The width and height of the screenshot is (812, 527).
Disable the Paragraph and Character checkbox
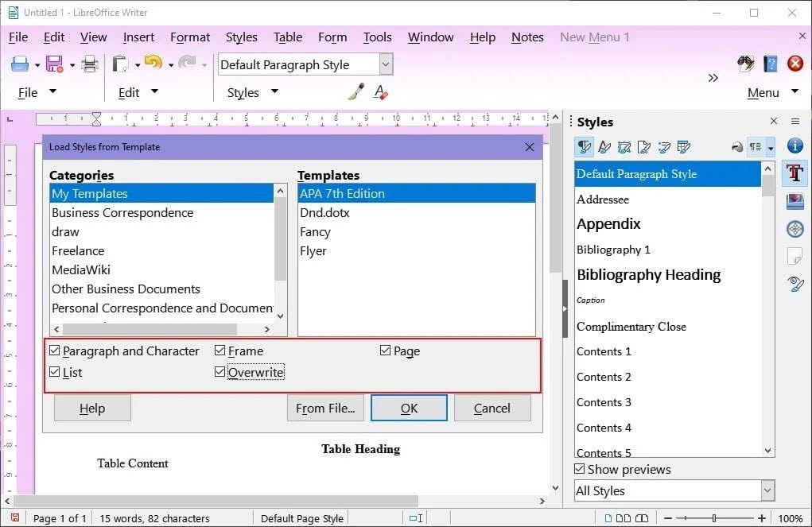pyautogui.click(x=55, y=351)
